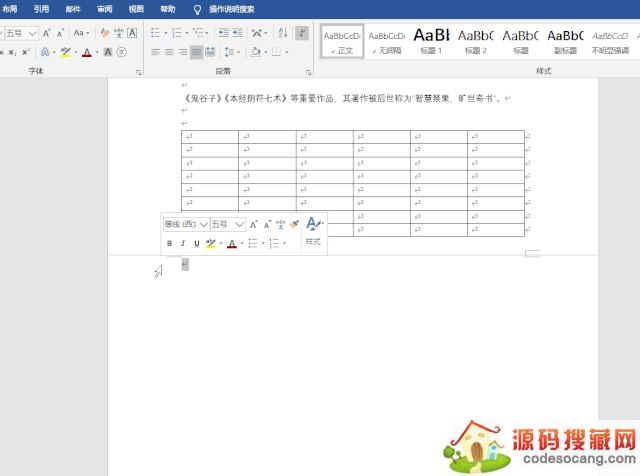This screenshot has height=476, width=640.
Task: Open the phonetic guide on the mini toolbar
Action: 280,224
